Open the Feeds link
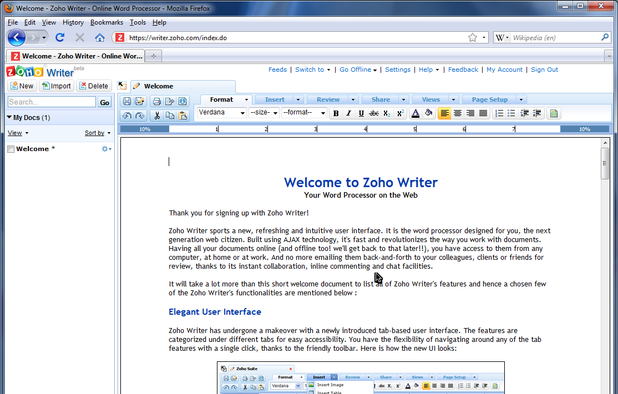The width and height of the screenshot is (618, 394). [x=277, y=70]
